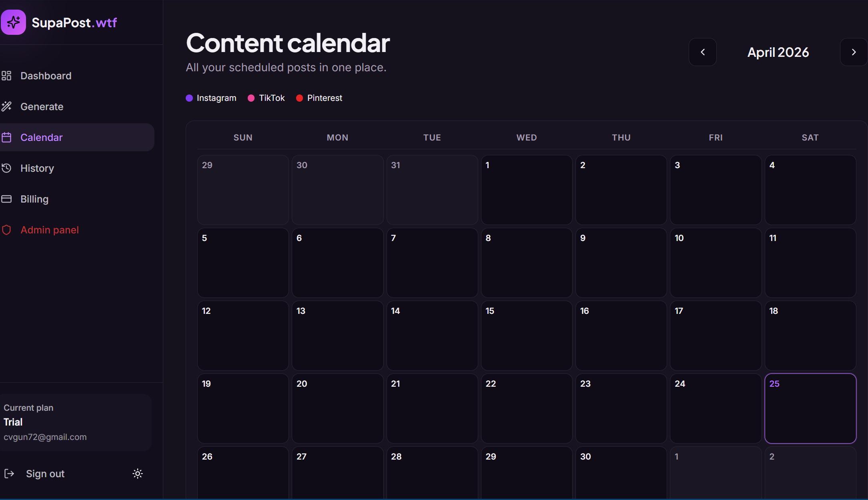Go to next month with right chevron
Viewport: 868px width, 500px height.
coord(854,52)
